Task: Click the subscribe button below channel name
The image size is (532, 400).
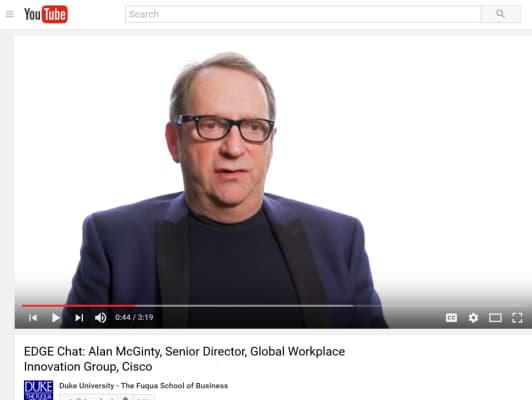Action: coord(88,397)
